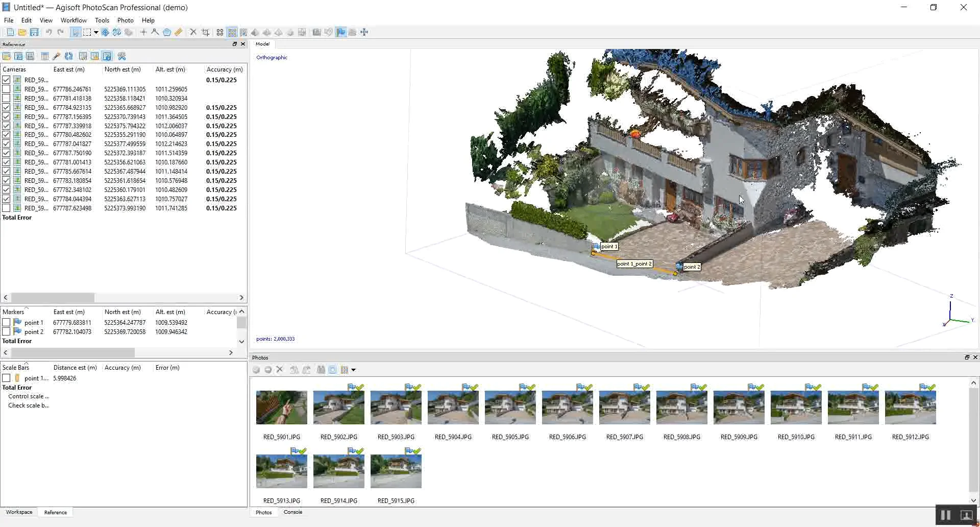
Task: Open the thumbnail size dropdown in Photos pane
Action: tap(353, 370)
